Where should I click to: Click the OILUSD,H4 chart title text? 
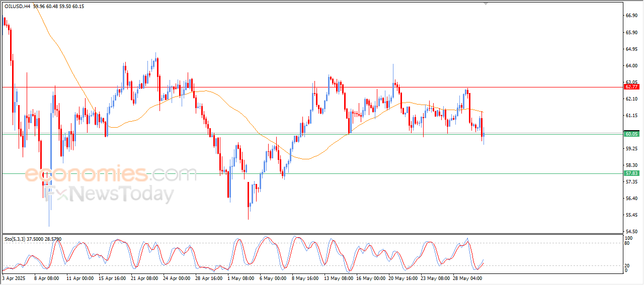(x=17, y=6)
